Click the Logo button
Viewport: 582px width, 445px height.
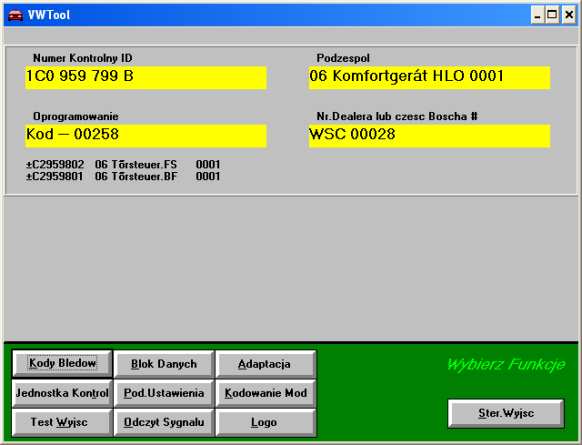click(x=265, y=422)
